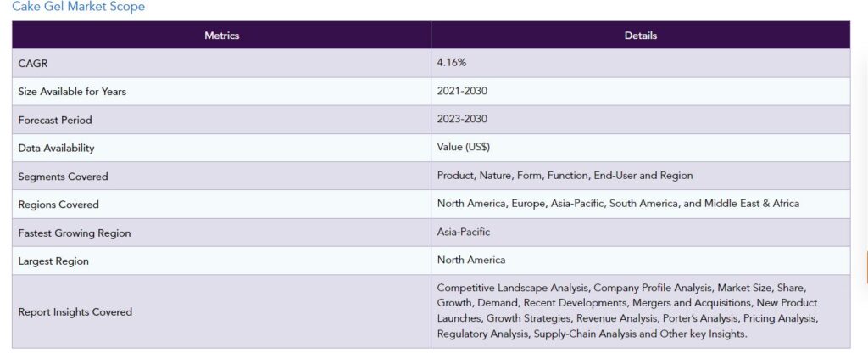Select the Forecast Period label

click(55, 121)
